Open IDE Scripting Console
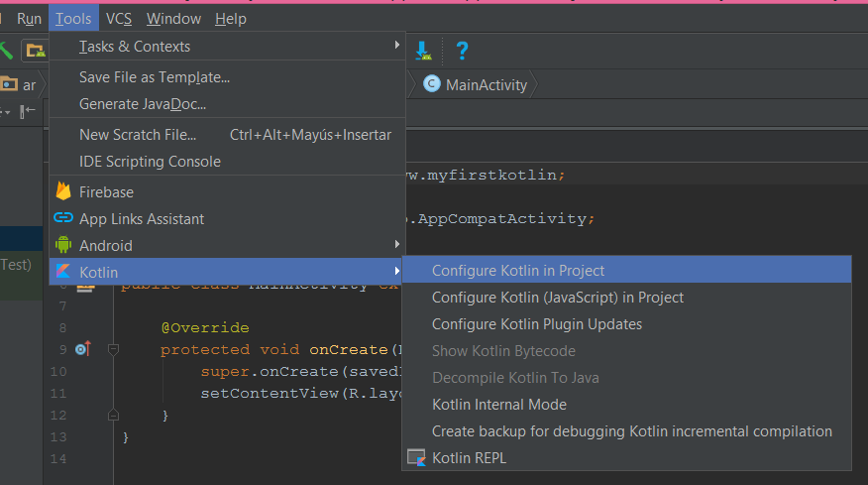Image resolution: width=868 pixels, height=485 pixels. coord(228,162)
